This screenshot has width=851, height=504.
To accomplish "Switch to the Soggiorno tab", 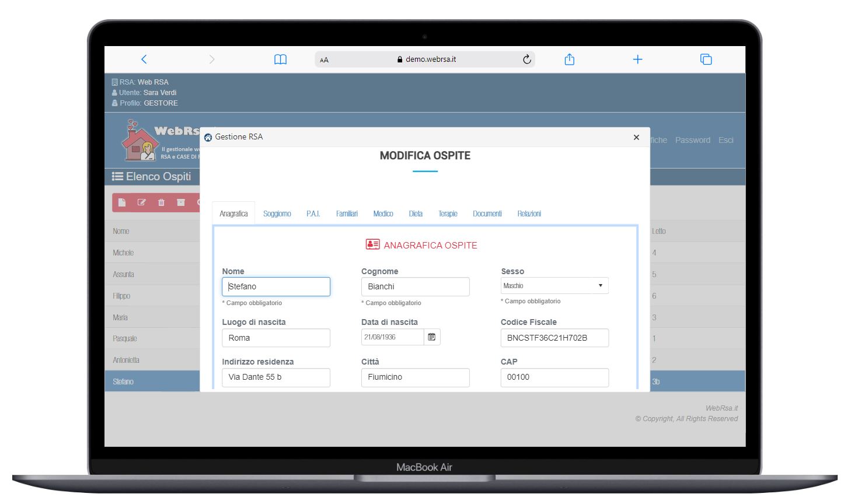I will pos(277,214).
